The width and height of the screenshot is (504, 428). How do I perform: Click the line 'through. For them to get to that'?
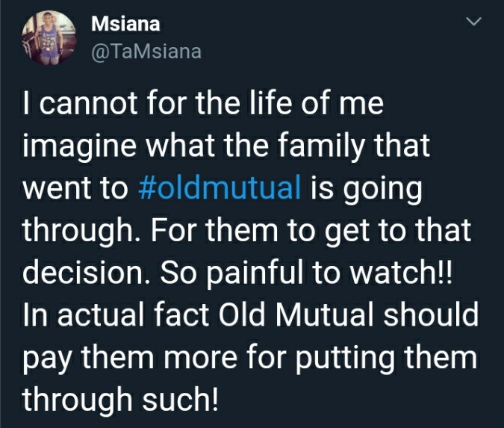tap(247, 232)
